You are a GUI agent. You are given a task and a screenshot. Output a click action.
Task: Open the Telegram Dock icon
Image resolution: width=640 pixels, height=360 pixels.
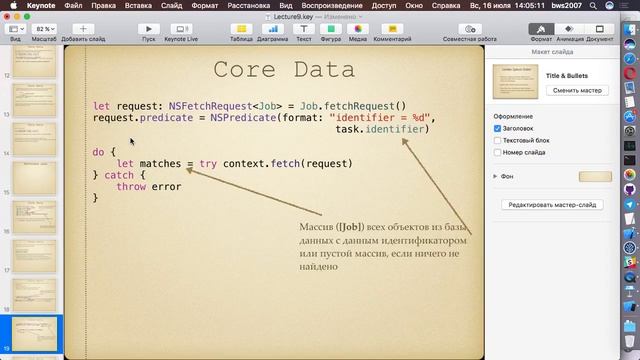click(x=630, y=204)
